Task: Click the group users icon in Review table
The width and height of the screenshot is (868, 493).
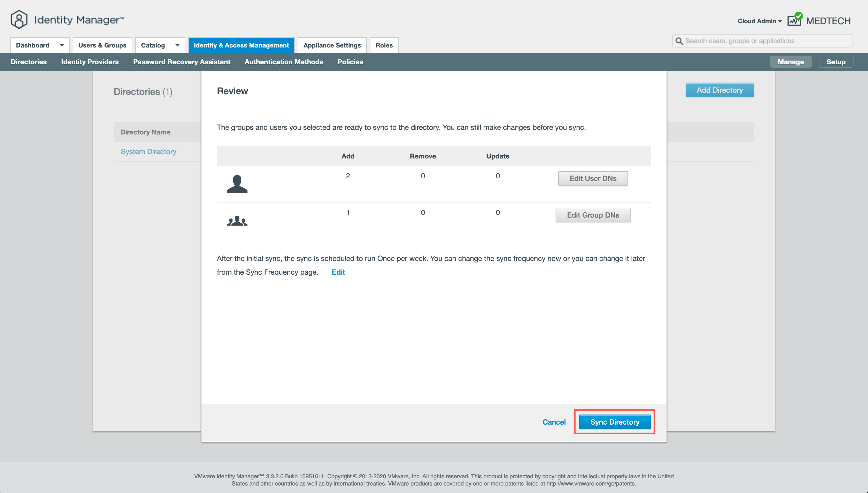Action: tap(237, 221)
